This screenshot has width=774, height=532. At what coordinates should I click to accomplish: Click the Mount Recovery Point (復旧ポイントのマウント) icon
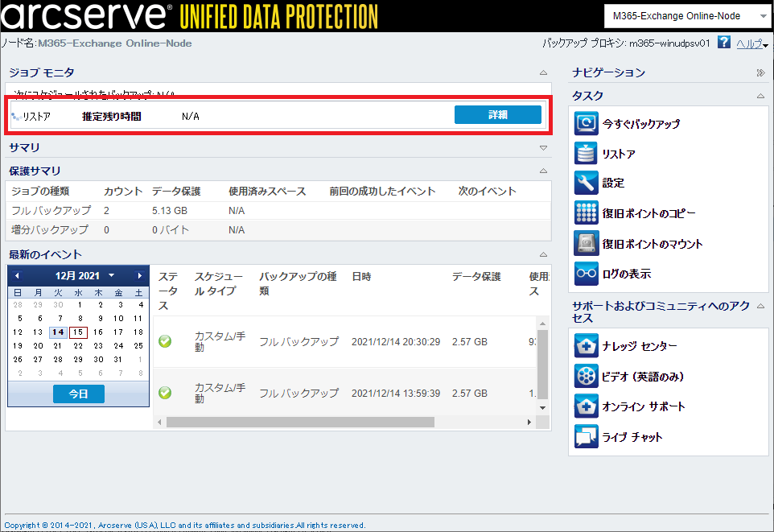(586, 244)
